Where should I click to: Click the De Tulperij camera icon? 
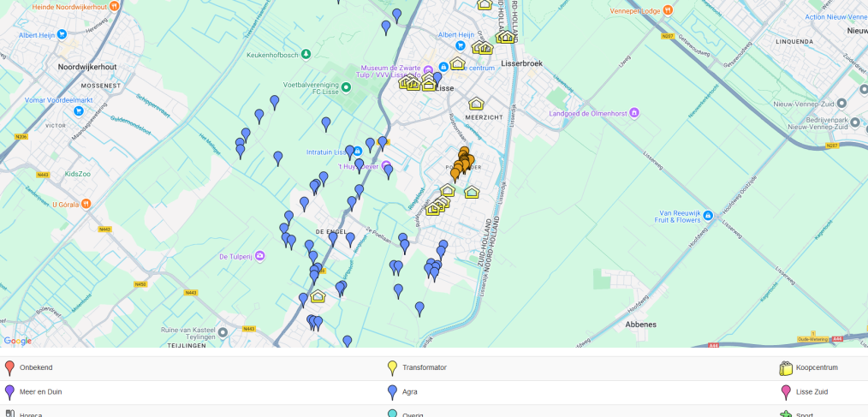point(259,256)
